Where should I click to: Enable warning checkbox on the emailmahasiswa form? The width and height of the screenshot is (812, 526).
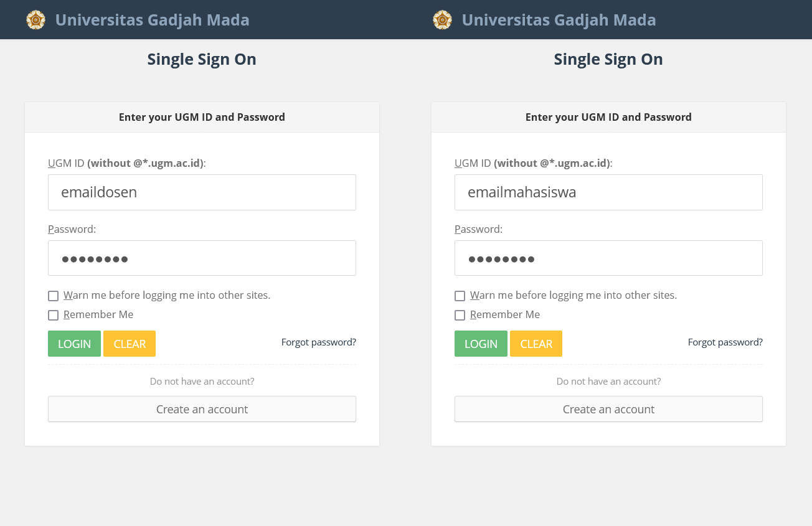point(460,296)
